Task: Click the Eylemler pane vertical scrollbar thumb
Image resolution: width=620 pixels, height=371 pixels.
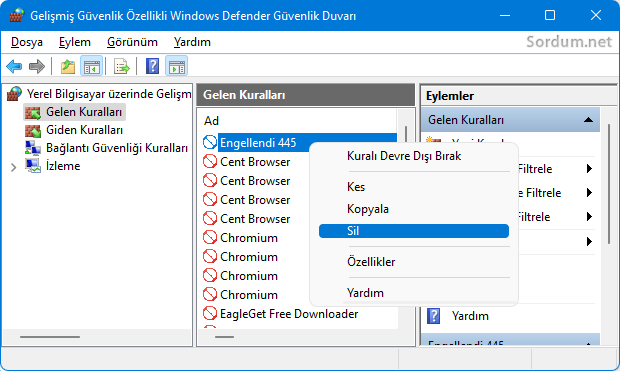Action: pos(609,185)
